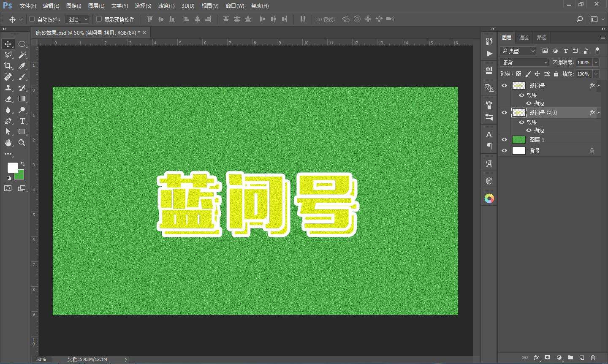608x364 pixels.
Task: Click the delete layer trash icon
Action: coord(593,358)
